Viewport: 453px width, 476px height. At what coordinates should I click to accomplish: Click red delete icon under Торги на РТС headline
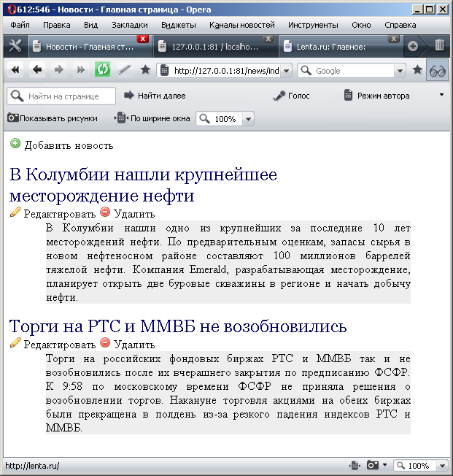105,342
